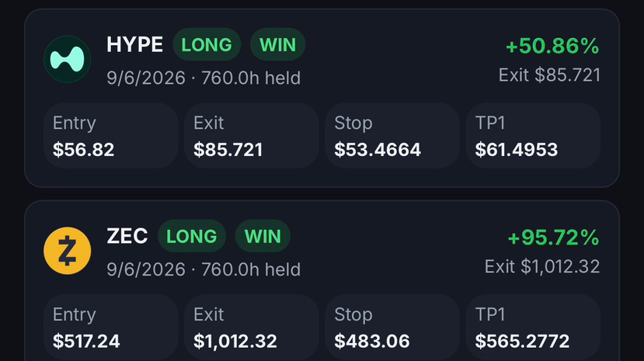This screenshot has height=361, width=644.
Task: Click ZEC summary Exit $1,012.32 text
Action: (x=542, y=266)
